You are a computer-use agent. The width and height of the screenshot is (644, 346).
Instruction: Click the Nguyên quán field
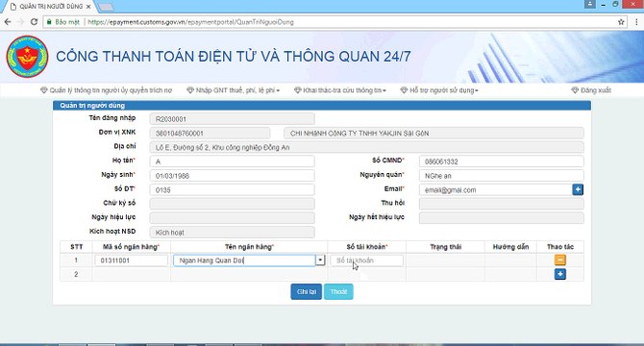(x=501, y=176)
